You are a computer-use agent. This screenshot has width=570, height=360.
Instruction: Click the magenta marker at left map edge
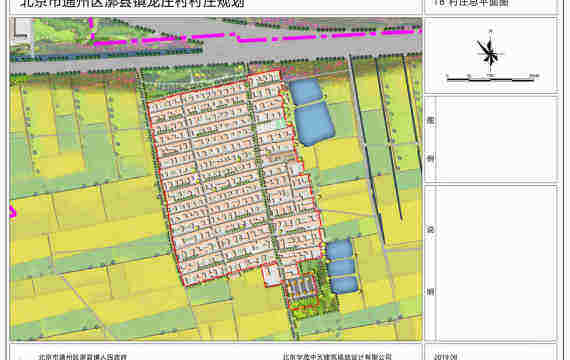pos(12,211)
